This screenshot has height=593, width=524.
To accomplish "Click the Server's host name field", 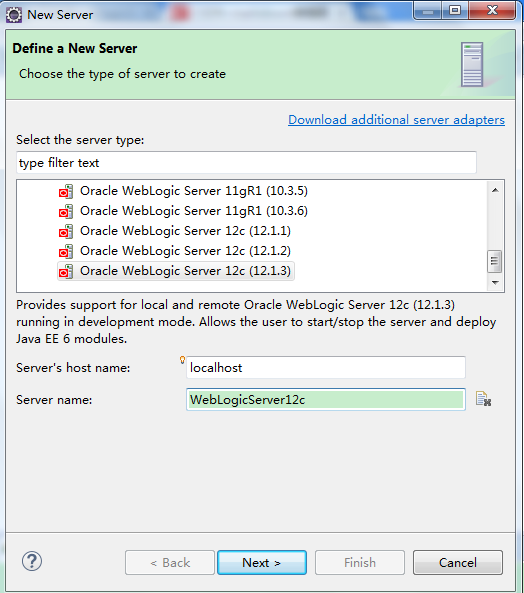I will [x=326, y=367].
